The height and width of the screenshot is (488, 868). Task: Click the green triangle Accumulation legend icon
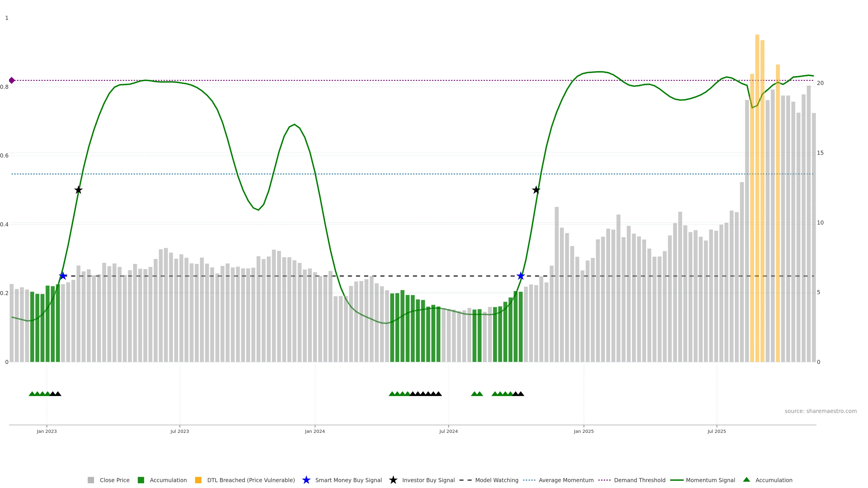746,480
